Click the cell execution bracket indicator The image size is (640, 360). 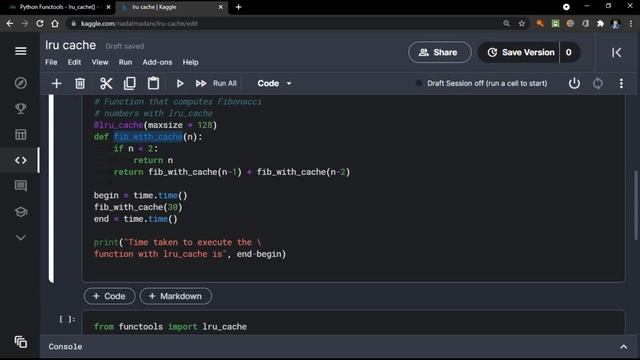pos(67,319)
